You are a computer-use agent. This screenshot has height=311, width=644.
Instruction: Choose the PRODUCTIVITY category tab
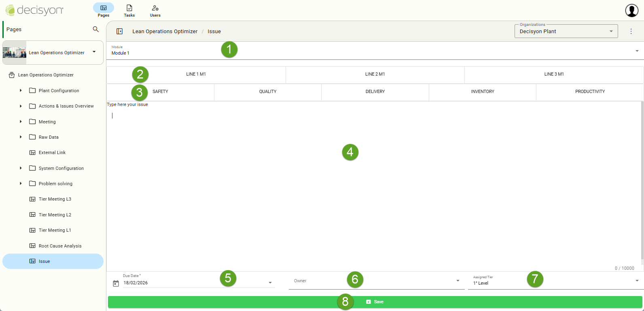click(x=590, y=92)
